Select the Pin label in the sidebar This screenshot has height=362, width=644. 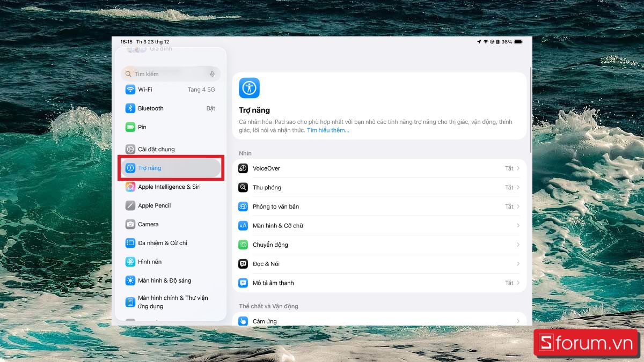[142, 127]
